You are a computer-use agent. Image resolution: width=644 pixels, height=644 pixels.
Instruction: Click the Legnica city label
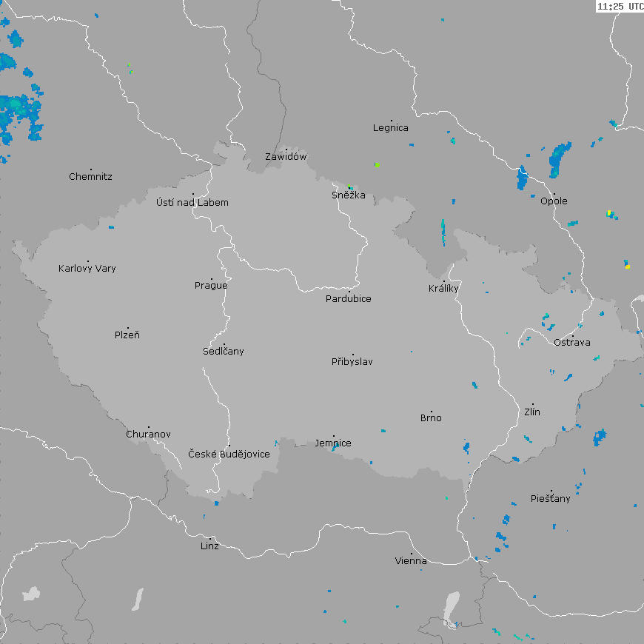(x=390, y=128)
